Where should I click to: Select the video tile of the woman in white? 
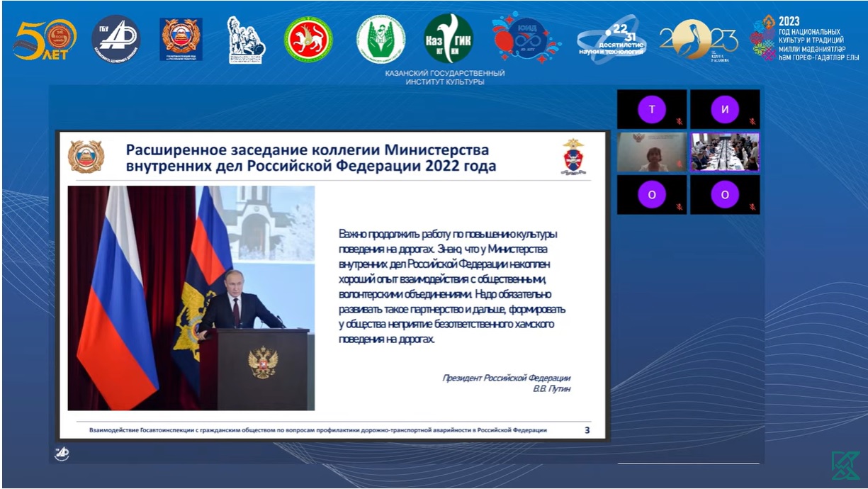click(x=652, y=152)
